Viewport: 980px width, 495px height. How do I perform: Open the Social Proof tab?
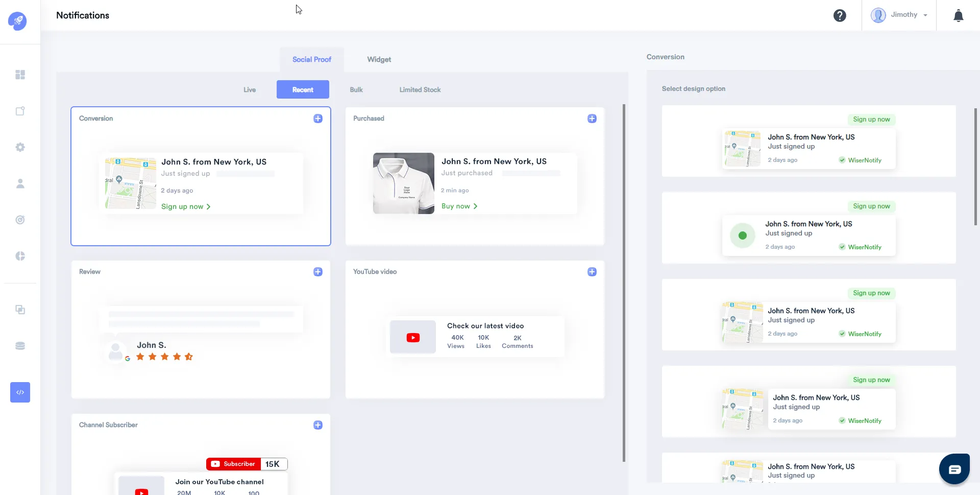pyautogui.click(x=311, y=59)
